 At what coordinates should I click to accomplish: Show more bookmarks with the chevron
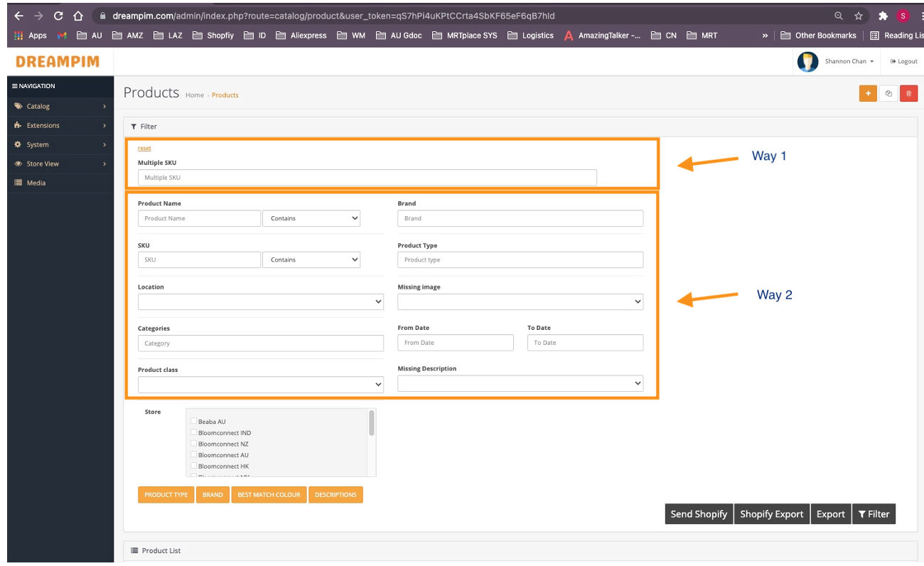(765, 36)
